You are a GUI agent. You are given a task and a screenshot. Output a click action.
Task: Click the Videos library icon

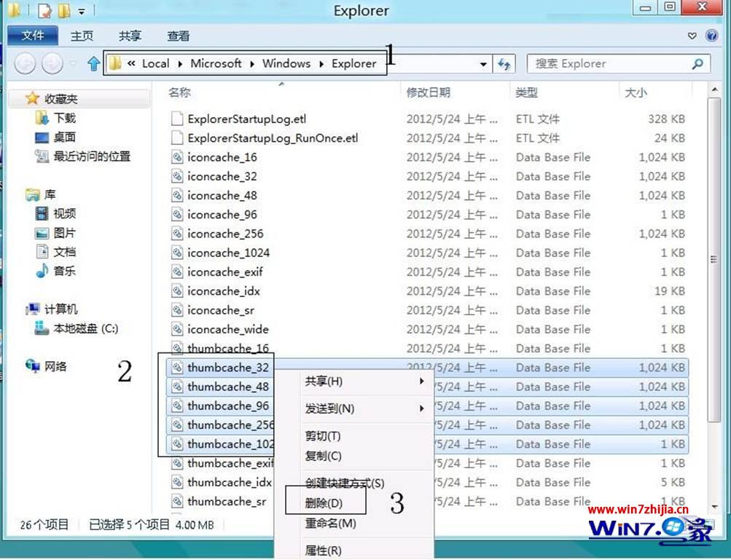(x=42, y=213)
